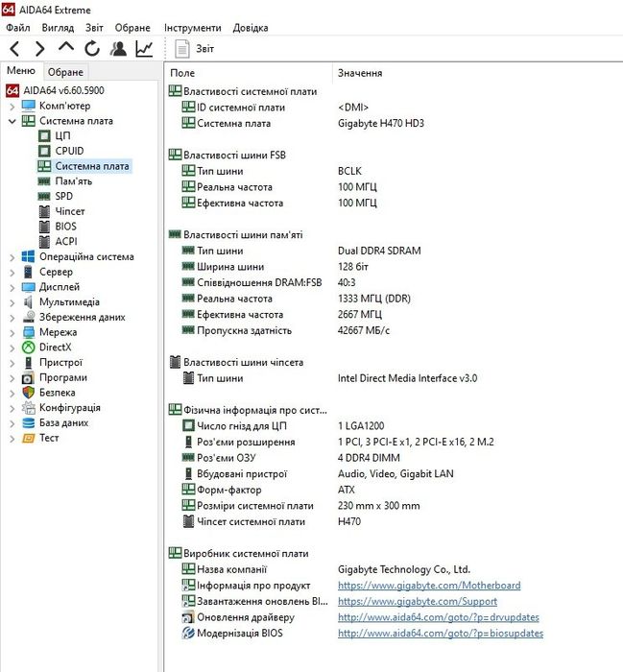Go up one level with the Up arrow

66,47
